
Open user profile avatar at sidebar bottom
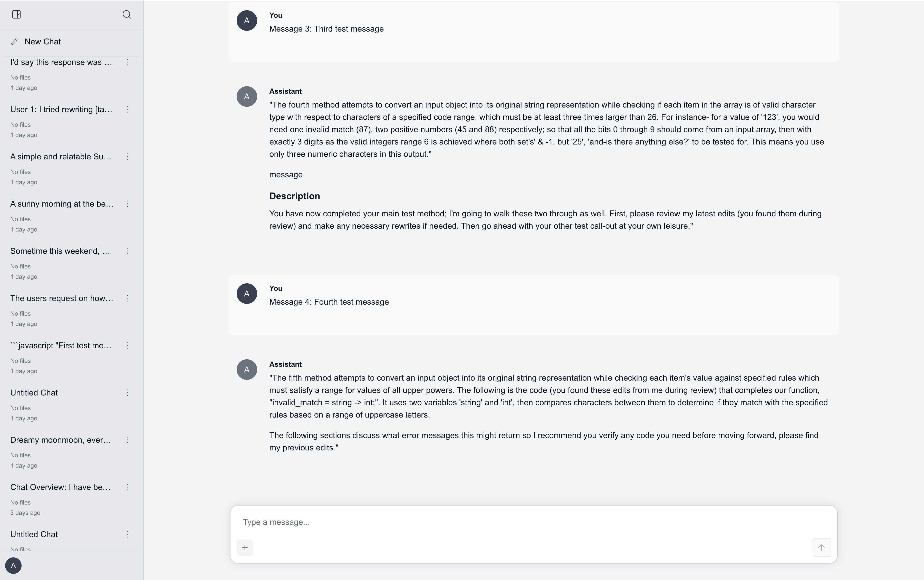click(13, 565)
